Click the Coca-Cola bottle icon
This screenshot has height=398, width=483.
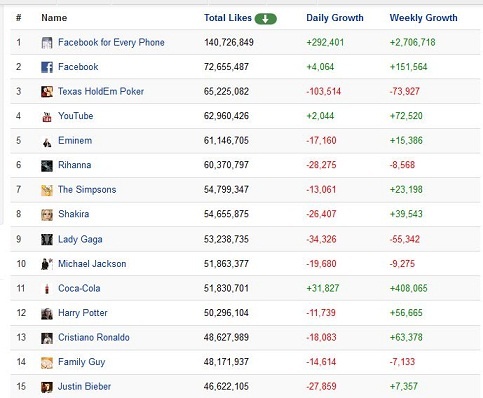pyautogui.click(x=47, y=289)
